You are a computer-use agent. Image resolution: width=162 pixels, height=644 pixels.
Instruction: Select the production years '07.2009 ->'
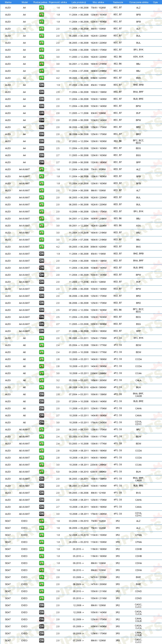(x=79, y=641)
